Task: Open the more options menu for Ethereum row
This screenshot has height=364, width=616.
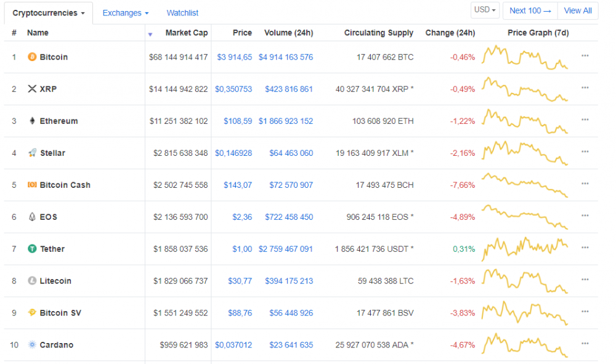Action: click(585, 119)
